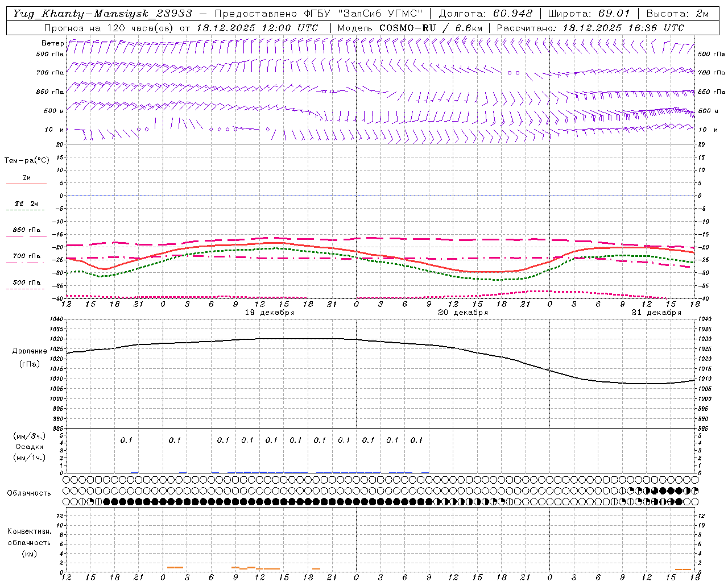Click the elevation label Высота: 2м
This screenshot has height=582, width=728.
coord(677,14)
